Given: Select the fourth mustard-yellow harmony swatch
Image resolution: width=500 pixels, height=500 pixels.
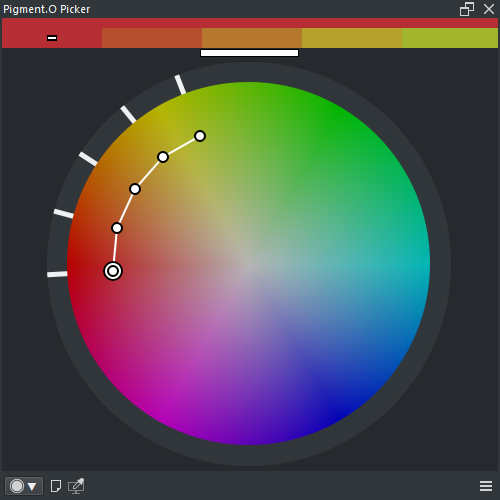Looking at the screenshot, I should coord(352,38).
